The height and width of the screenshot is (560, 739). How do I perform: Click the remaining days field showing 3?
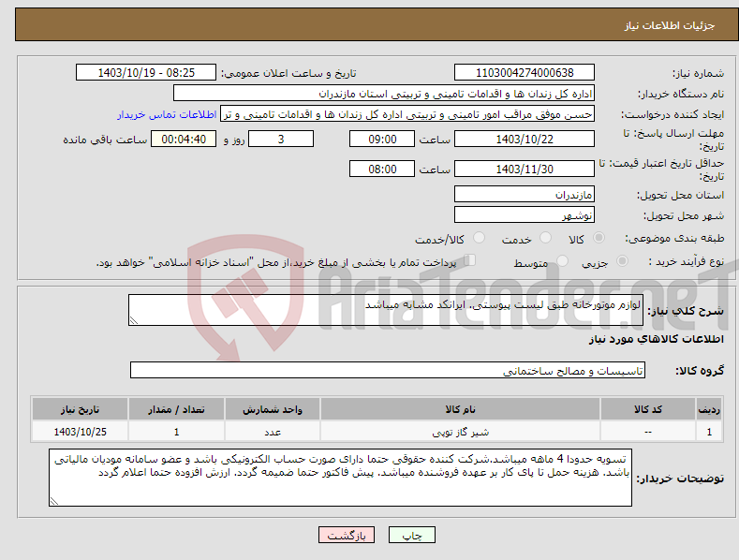[x=281, y=139]
